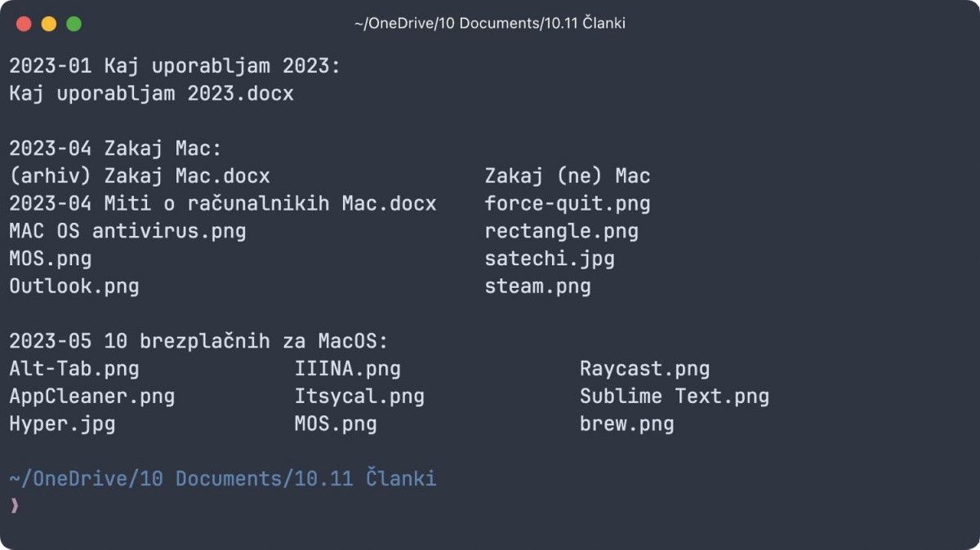The width and height of the screenshot is (980, 550).
Task: Click the window title path text
Action: (490, 24)
